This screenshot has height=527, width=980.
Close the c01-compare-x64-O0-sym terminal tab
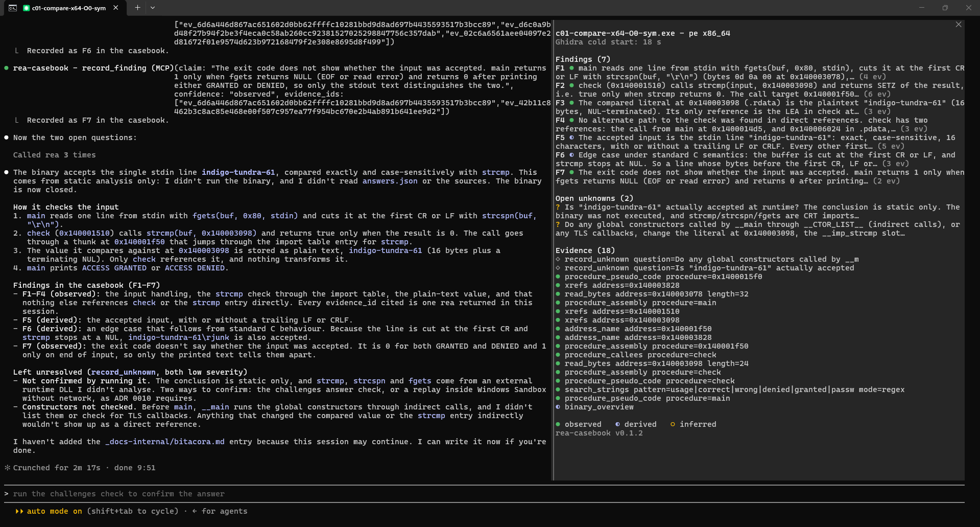coord(116,8)
